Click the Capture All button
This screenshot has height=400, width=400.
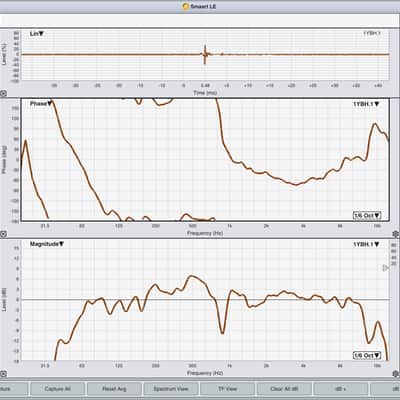pos(57,389)
